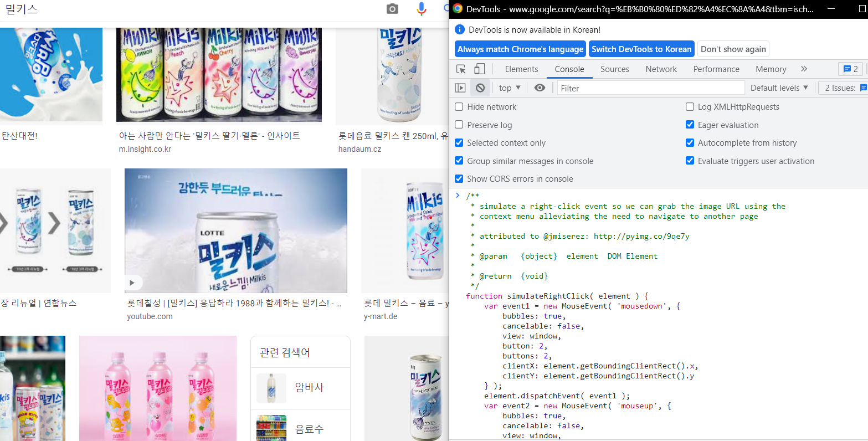The width and height of the screenshot is (868, 441).
Task: Disable Show CORS errors in console
Action: [459, 178]
